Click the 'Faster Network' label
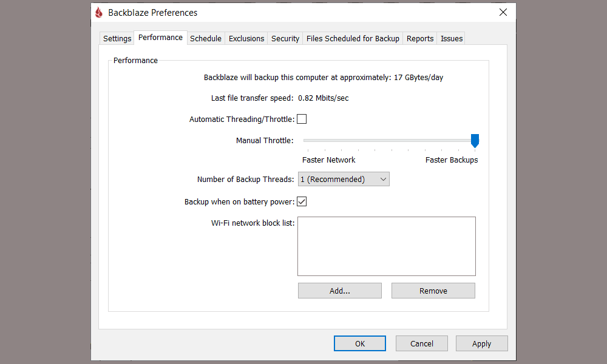Viewport: 607px width, 364px height. coord(328,160)
